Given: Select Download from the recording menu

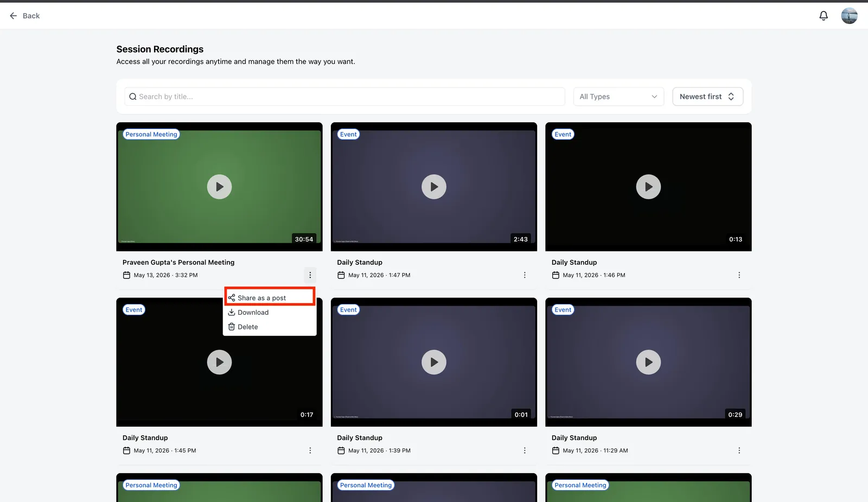Looking at the screenshot, I should [270, 313].
